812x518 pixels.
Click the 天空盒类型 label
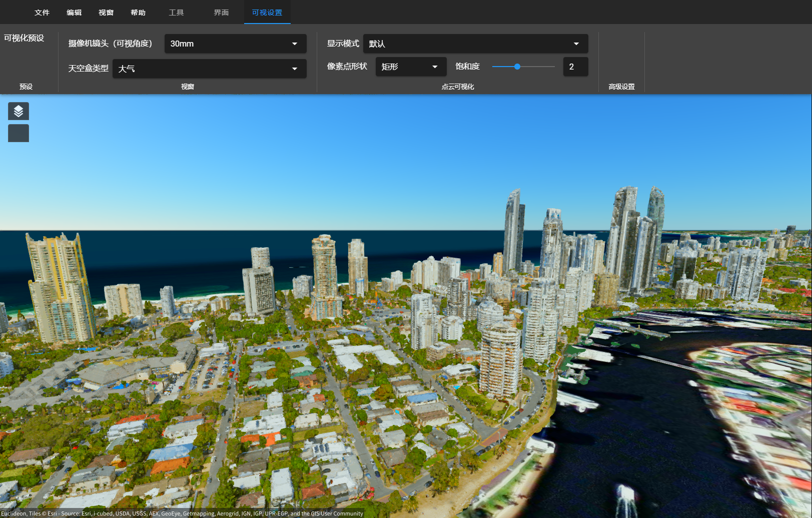(88, 69)
